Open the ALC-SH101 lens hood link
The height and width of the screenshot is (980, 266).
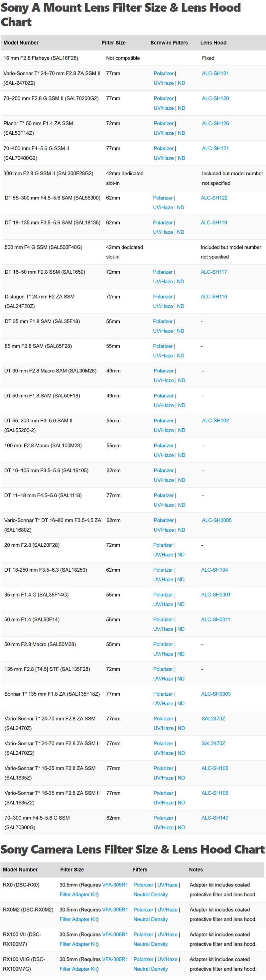tap(215, 73)
